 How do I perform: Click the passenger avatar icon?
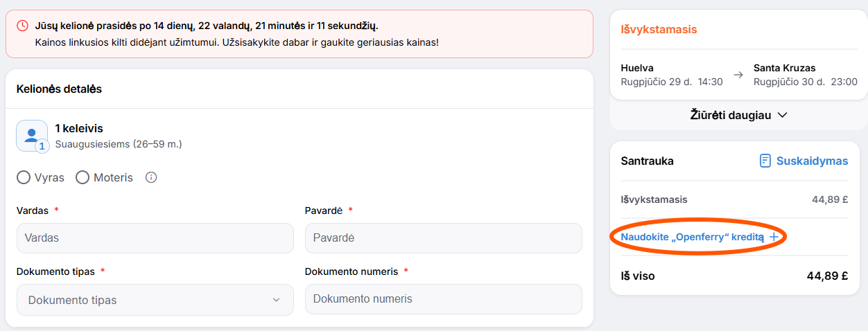(32, 136)
